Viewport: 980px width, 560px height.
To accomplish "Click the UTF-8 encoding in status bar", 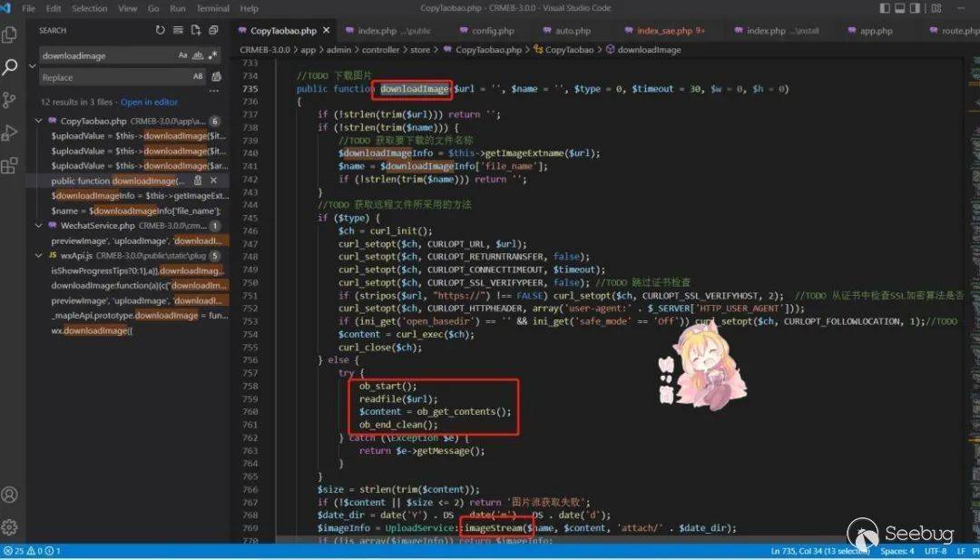I will [936, 551].
